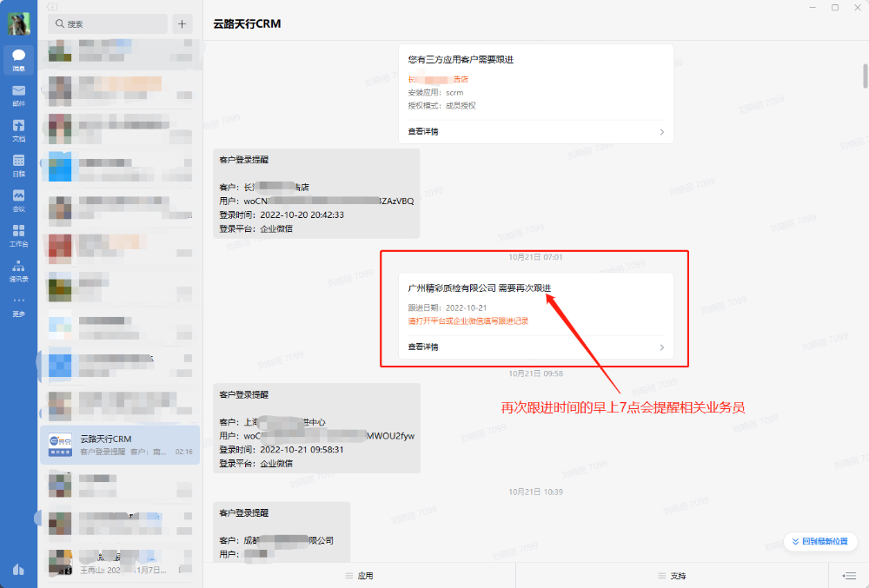Click the 10月21日 10:39 timestamp
The width and height of the screenshot is (869, 588).
[535, 492]
